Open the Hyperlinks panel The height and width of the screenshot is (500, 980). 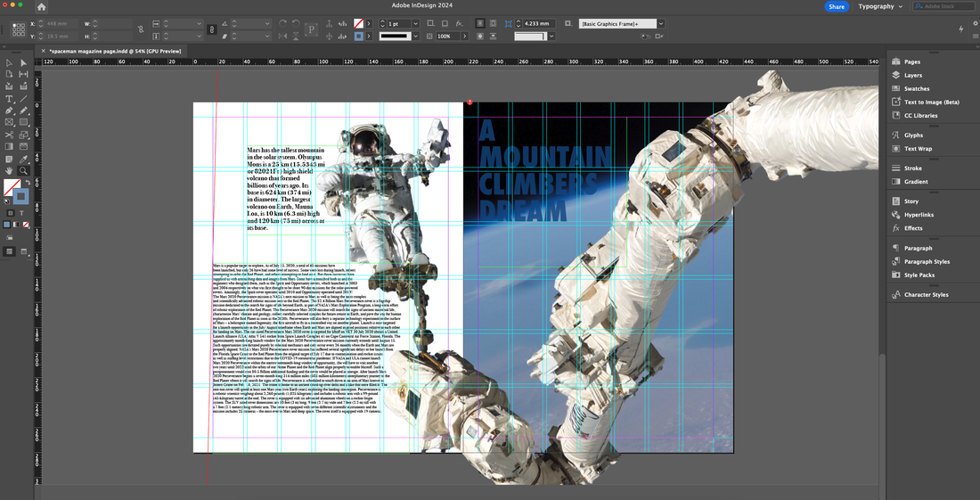coord(919,215)
